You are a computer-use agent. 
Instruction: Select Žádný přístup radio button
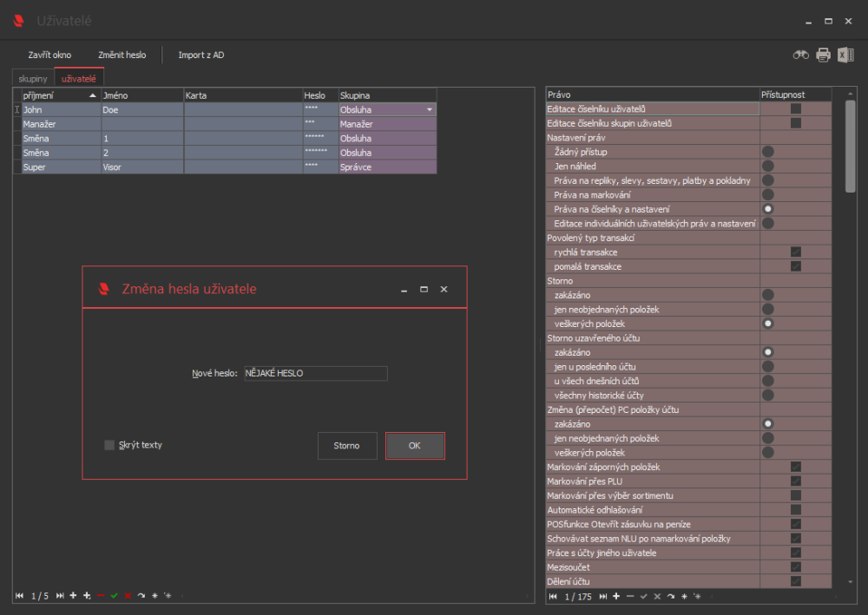click(x=768, y=152)
